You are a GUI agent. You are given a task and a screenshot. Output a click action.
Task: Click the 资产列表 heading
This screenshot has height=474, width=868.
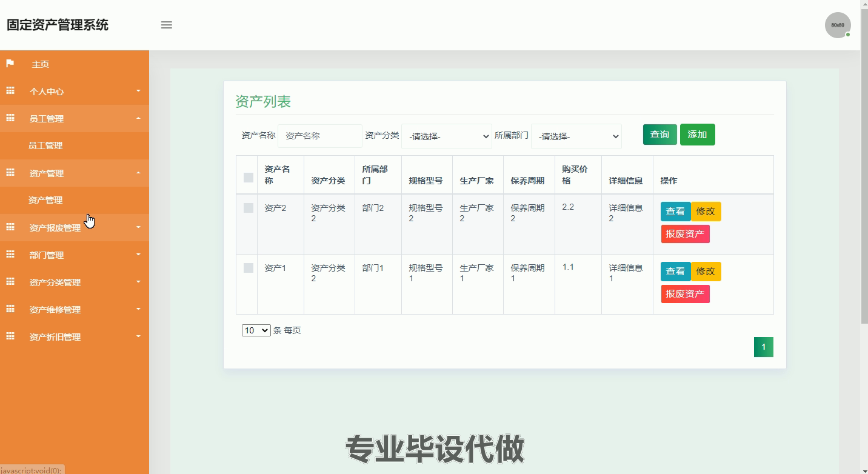[263, 101]
